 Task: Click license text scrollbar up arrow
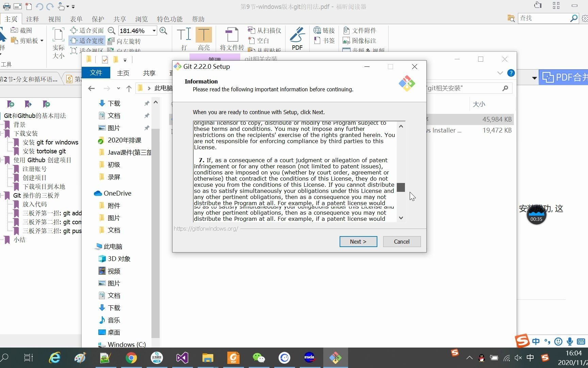401,126
